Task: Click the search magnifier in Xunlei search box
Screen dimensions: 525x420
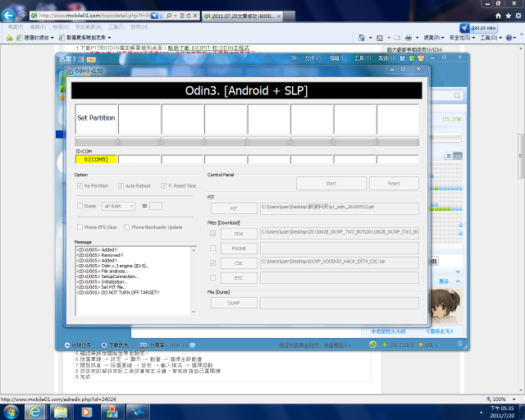Action: point(457,96)
